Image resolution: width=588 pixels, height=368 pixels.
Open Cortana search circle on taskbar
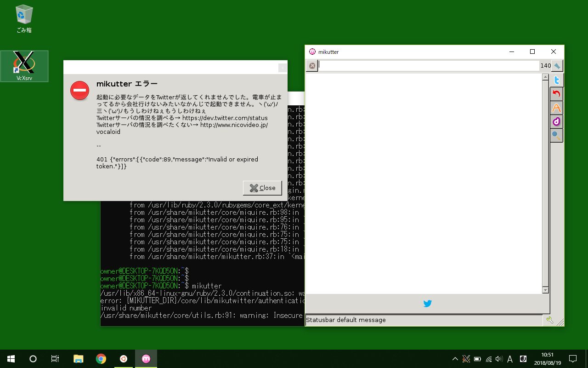coord(33,359)
